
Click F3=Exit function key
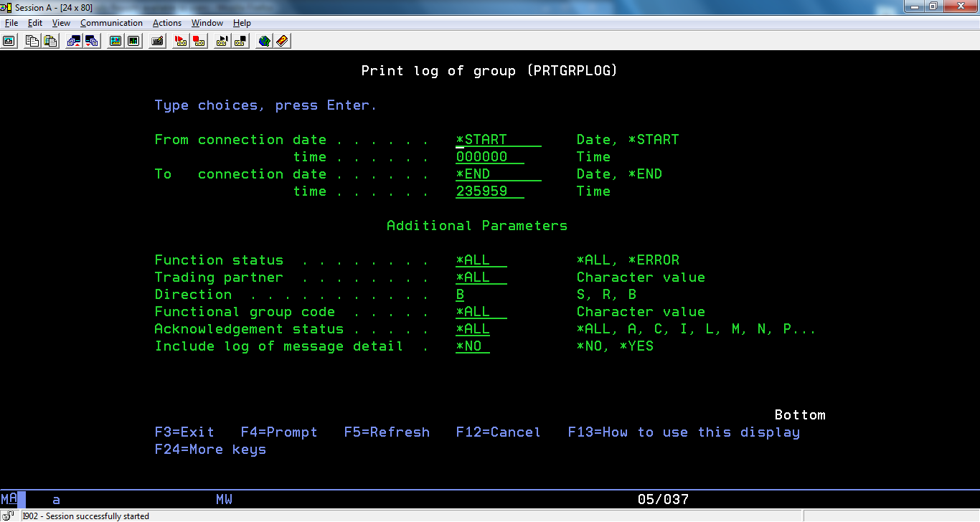click(x=184, y=432)
